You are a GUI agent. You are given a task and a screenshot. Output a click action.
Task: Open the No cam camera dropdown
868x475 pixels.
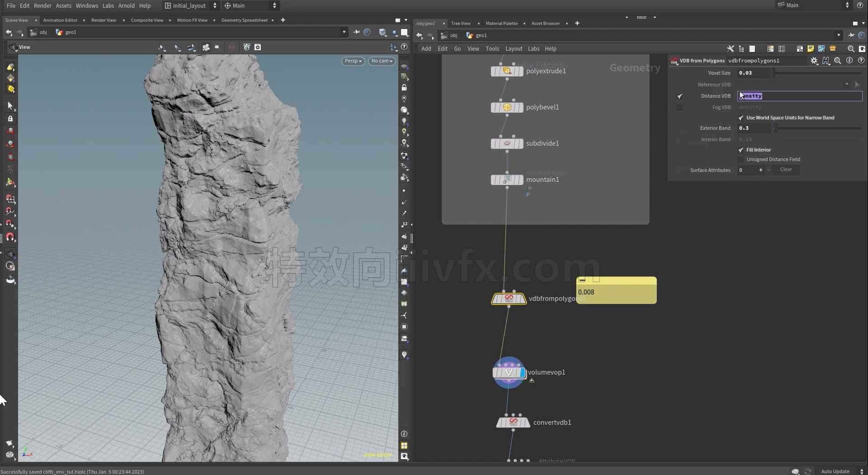point(382,61)
